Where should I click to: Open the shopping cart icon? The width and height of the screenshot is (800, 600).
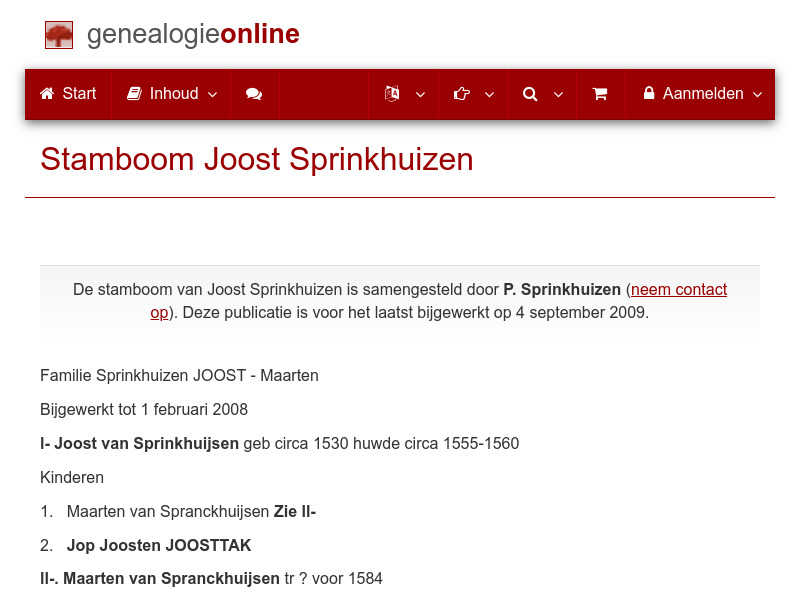[x=600, y=93]
